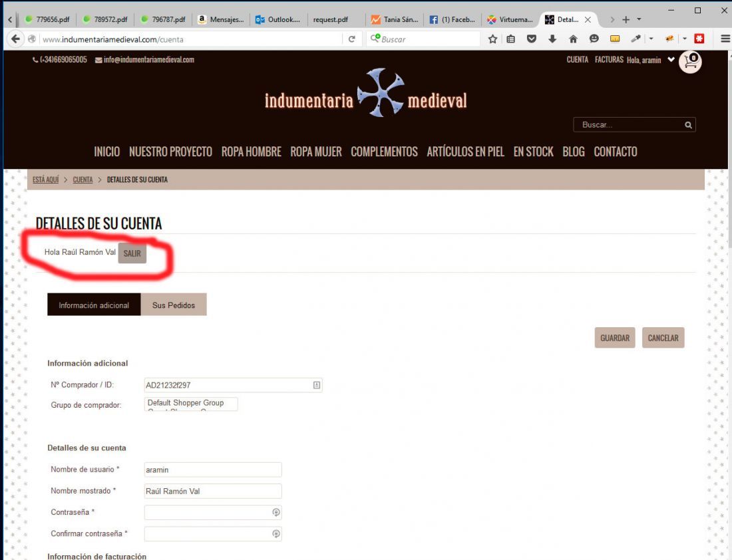Viewport: 732px width, 560px height.
Task: Open the Grupo de comprador list box
Action: (x=191, y=404)
